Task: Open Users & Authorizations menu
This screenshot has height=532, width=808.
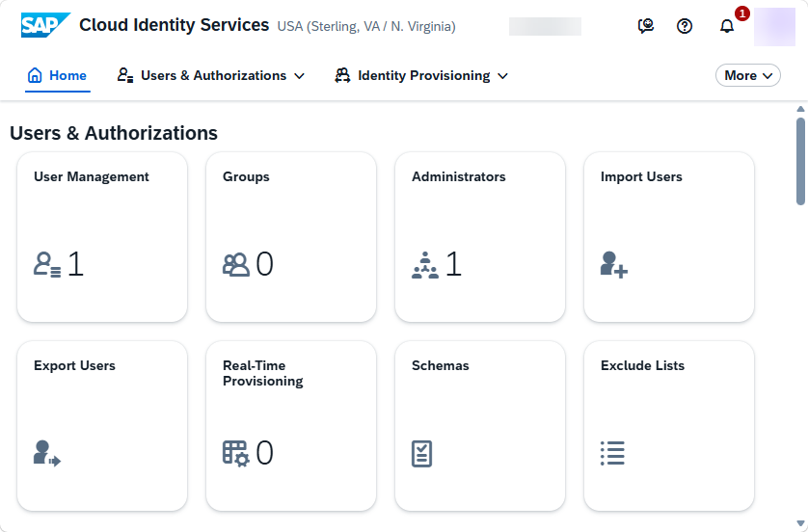Action: 211,76
